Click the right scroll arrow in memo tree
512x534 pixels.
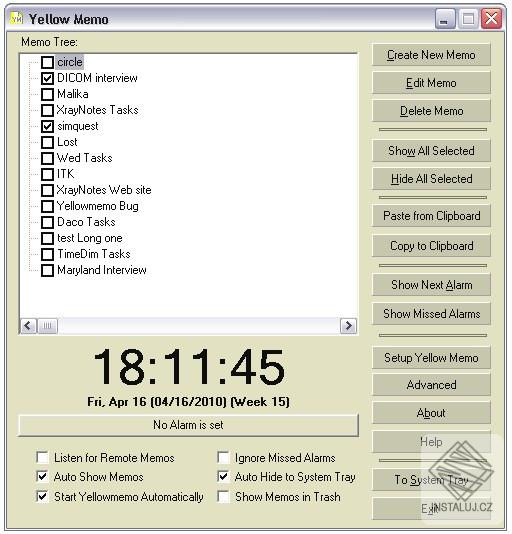pyautogui.click(x=348, y=326)
